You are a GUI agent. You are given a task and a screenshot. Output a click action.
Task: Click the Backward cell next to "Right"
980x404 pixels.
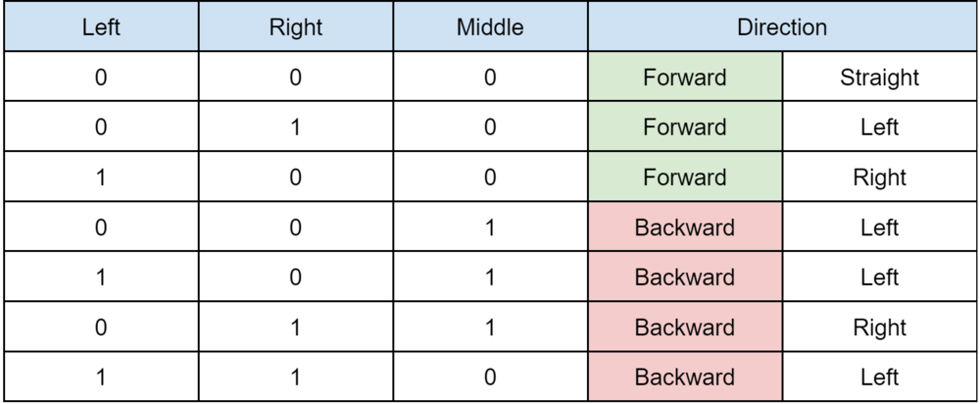coord(685,327)
